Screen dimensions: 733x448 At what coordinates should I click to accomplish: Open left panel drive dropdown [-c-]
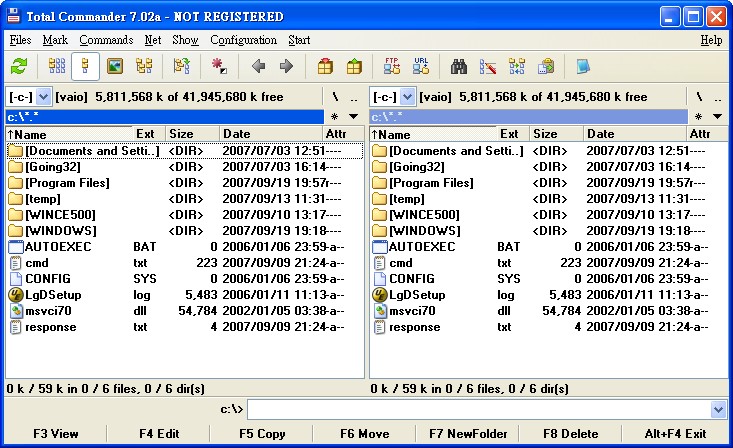(43, 97)
